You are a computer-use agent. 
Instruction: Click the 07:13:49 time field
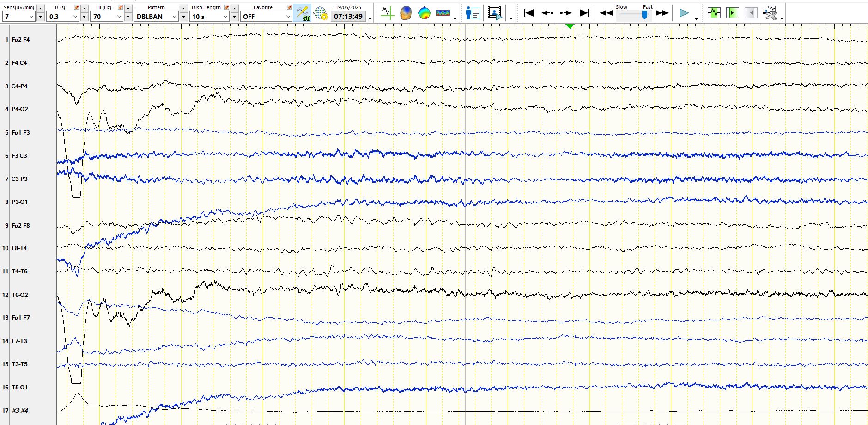click(x=348, y=17)
